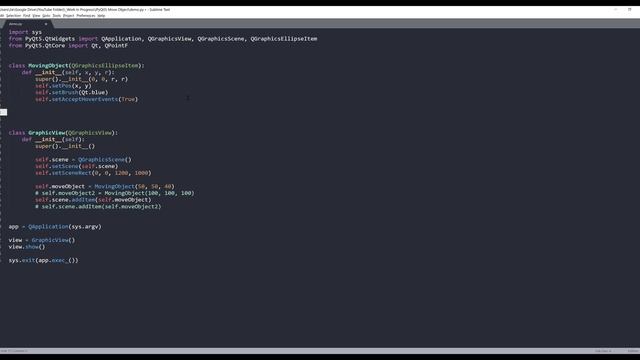
Task: Click the commented addItem(self.moveObject2) line
Action: (98, 207)
